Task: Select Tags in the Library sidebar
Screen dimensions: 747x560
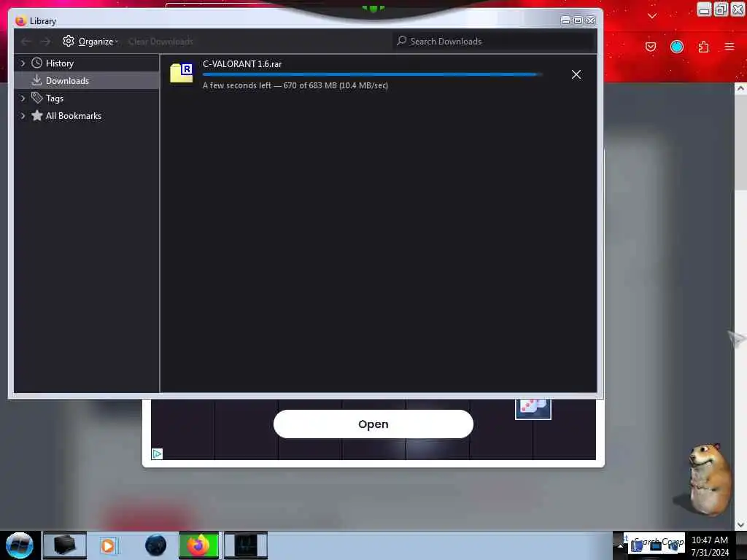Action: (x=54, y=98)
